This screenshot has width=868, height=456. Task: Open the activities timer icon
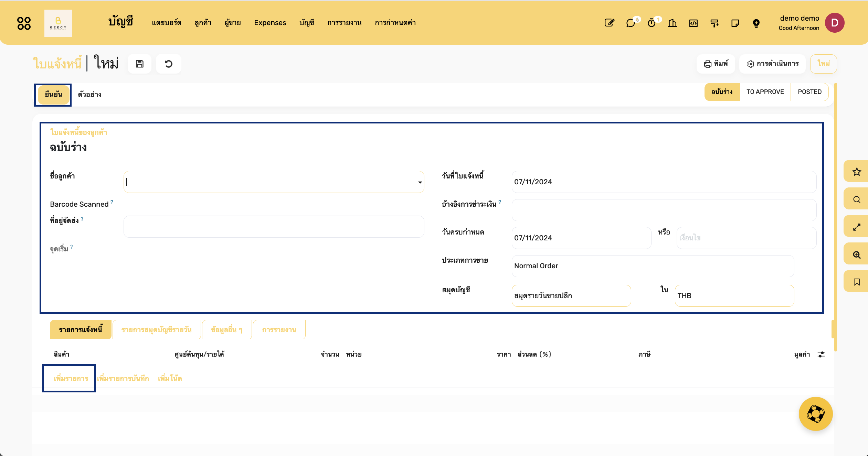(x=652, y=23)
